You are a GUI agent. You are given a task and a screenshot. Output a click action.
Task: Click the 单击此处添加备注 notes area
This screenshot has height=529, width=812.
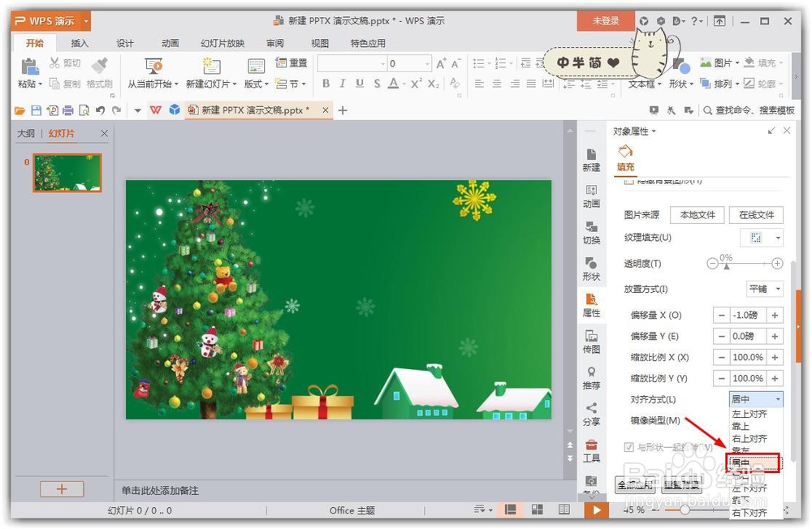[160, 490]
